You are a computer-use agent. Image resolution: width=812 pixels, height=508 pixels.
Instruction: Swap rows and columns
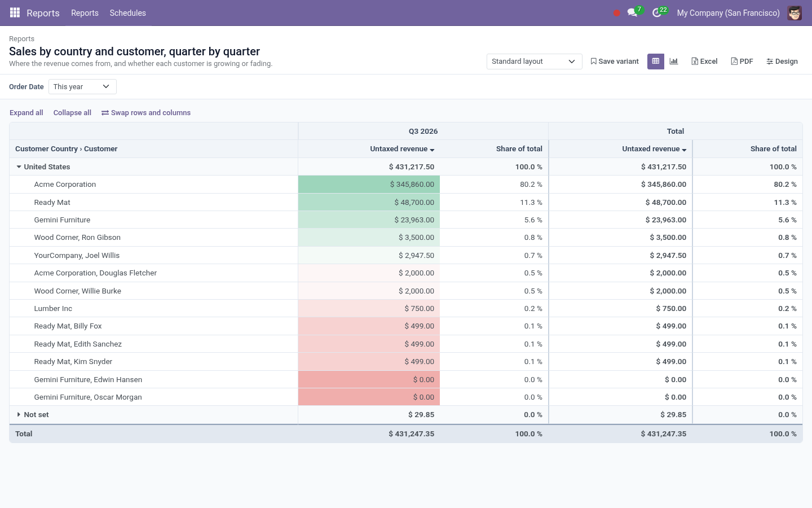point(146,113)
